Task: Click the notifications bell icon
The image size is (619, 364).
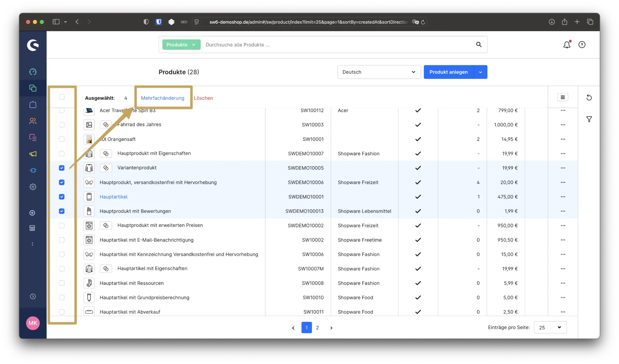Action: pos(567,45)
